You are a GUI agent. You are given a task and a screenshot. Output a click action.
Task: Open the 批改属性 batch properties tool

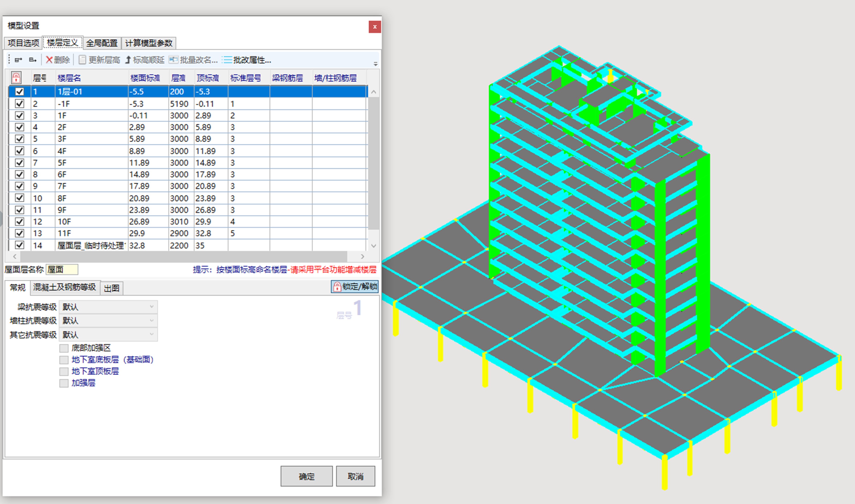pyautogui.click(x=247, y=60)
